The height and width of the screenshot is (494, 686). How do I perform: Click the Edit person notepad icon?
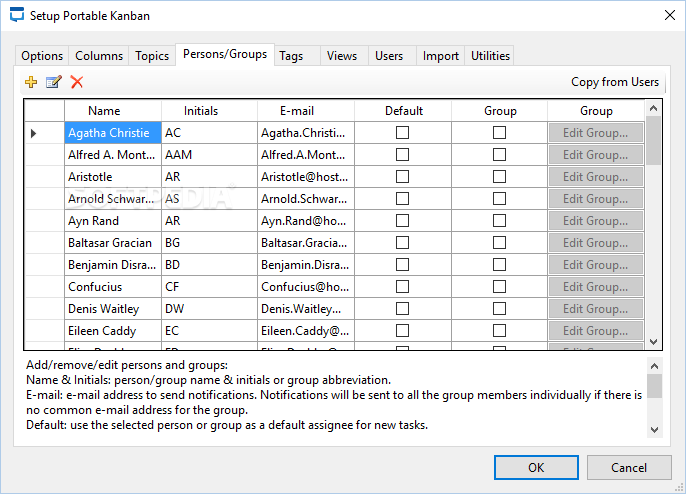pyautogui.click(x=54, y=82)
